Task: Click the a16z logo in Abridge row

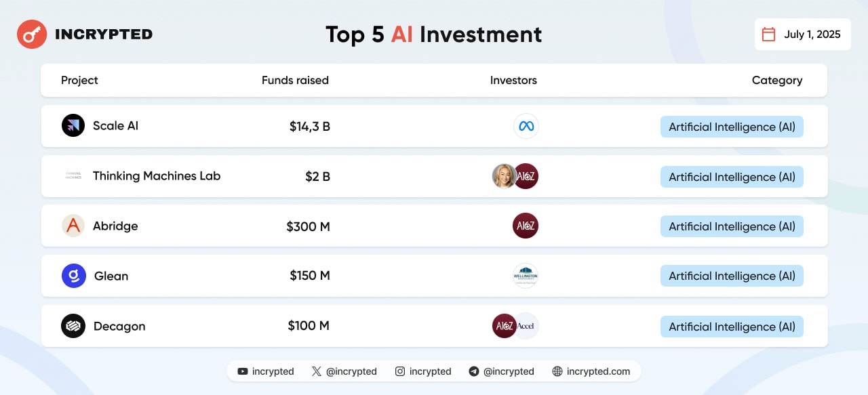Action: point(526,226)
